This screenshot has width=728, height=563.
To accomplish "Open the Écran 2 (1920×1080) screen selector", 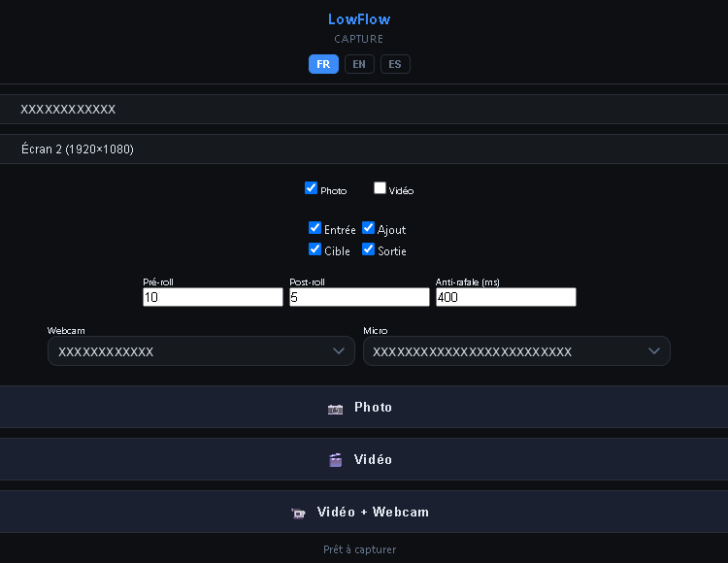I will click(x=364, y=149).
